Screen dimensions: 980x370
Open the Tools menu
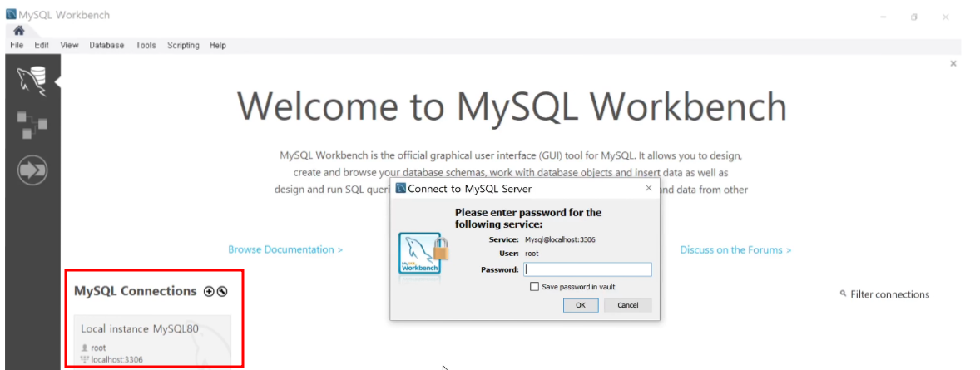[x=146, y=45]
